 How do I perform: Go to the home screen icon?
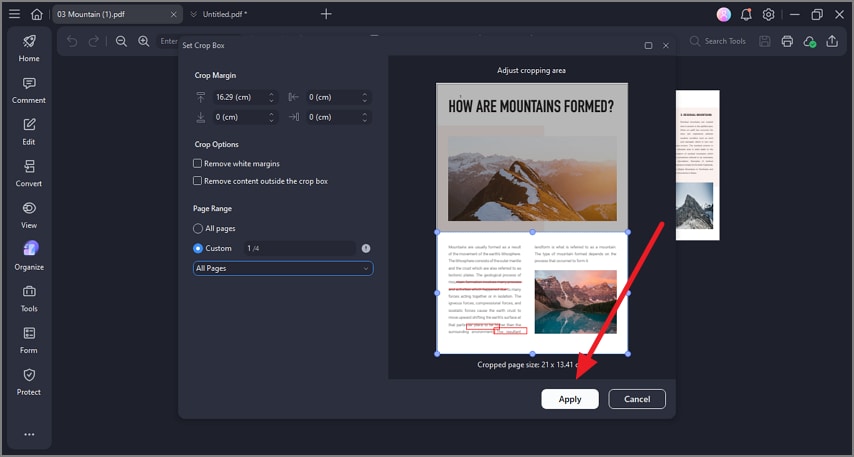[x=36, y=14]
